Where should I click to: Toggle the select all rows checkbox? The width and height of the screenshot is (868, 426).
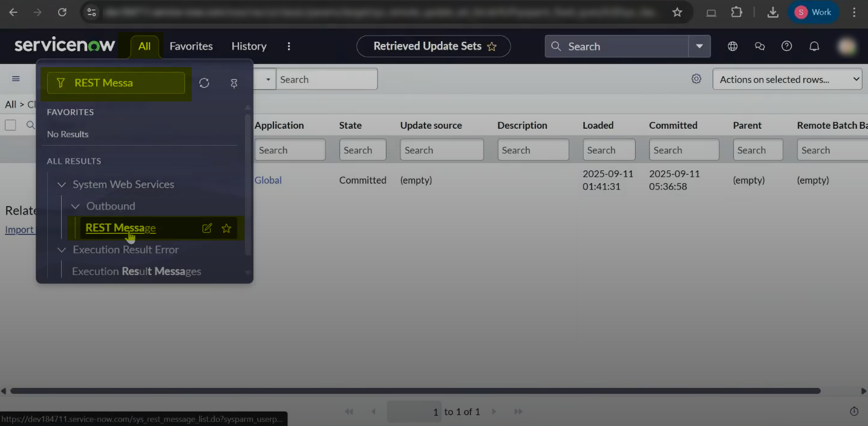10,125
